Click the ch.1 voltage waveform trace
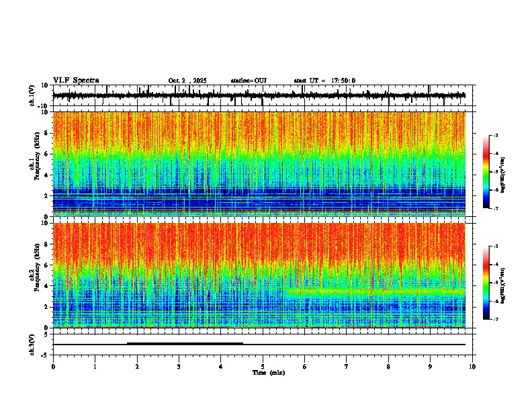This screenshot has width=532, height=411. (259, 95)
